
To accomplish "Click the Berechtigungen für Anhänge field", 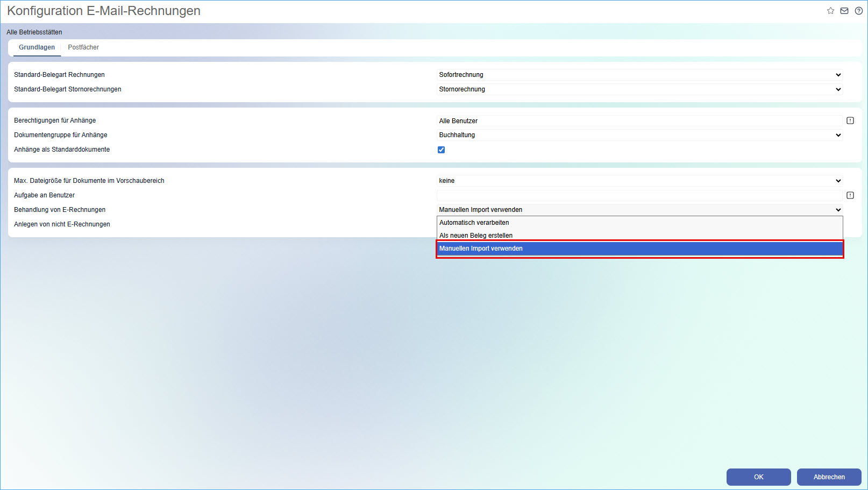I will 640,121.
